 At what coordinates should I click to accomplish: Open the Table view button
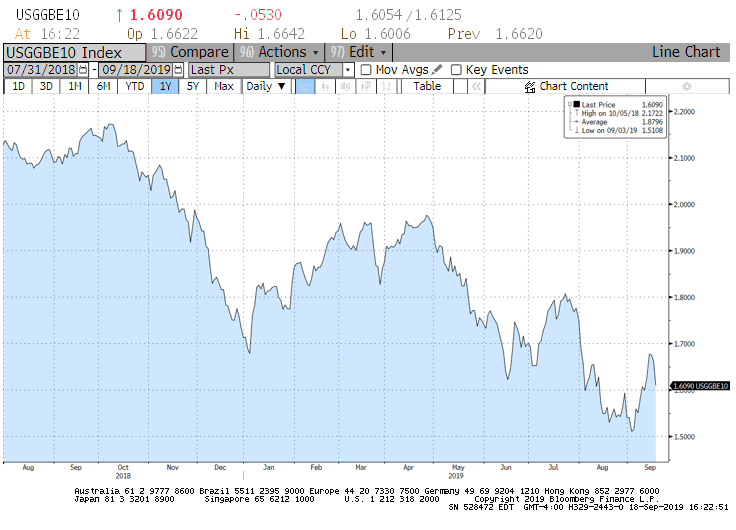point(427,87)
